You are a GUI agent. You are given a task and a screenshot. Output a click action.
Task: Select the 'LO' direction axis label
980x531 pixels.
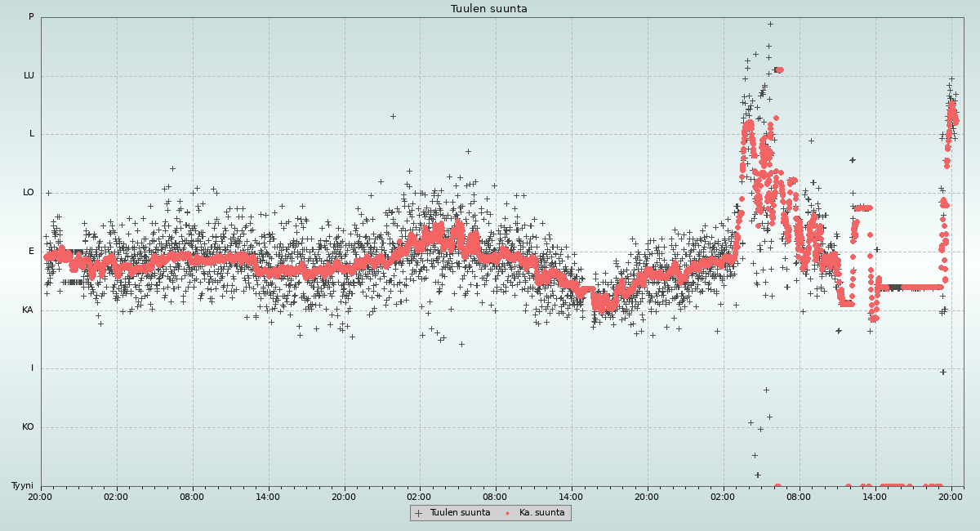point(29,193)
